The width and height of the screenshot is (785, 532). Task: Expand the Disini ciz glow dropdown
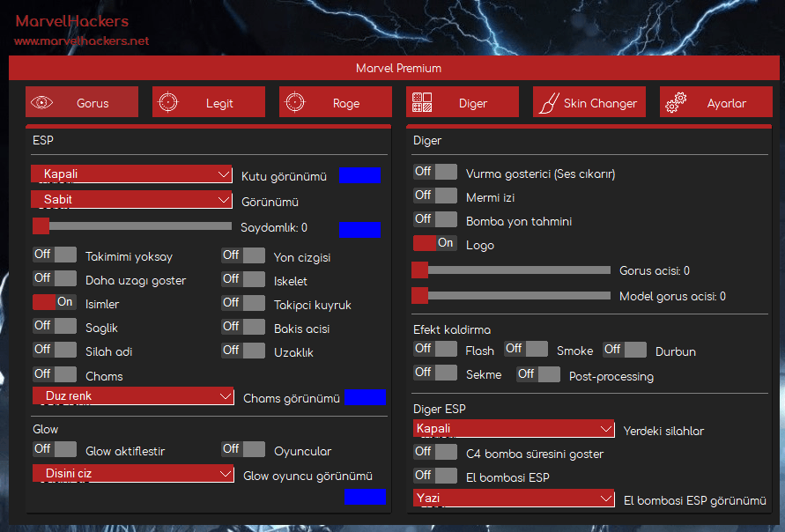click(x=133, y=474)
